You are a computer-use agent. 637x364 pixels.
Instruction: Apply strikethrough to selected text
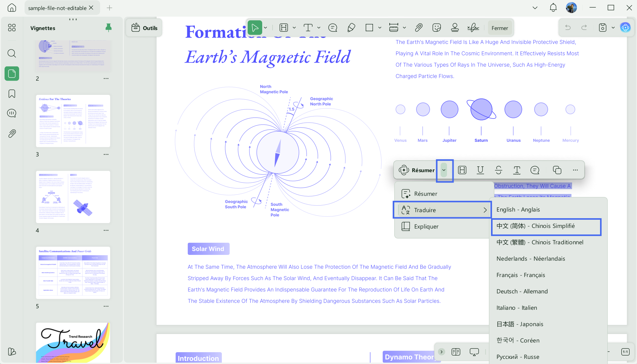[498, 170]
